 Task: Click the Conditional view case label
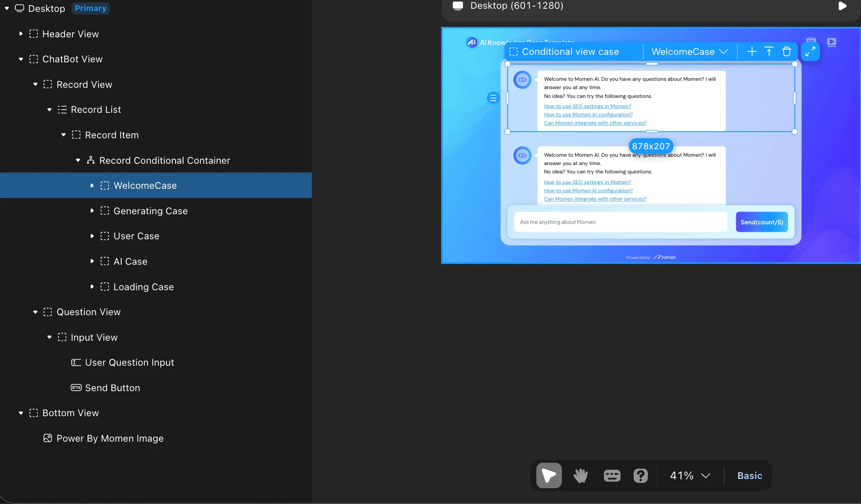570,52
